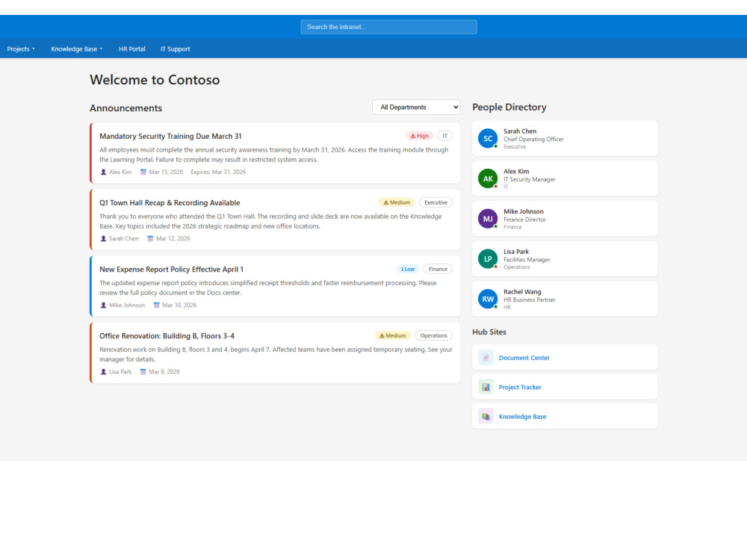Click the author icon beside Lisa Park

(103, 372)
